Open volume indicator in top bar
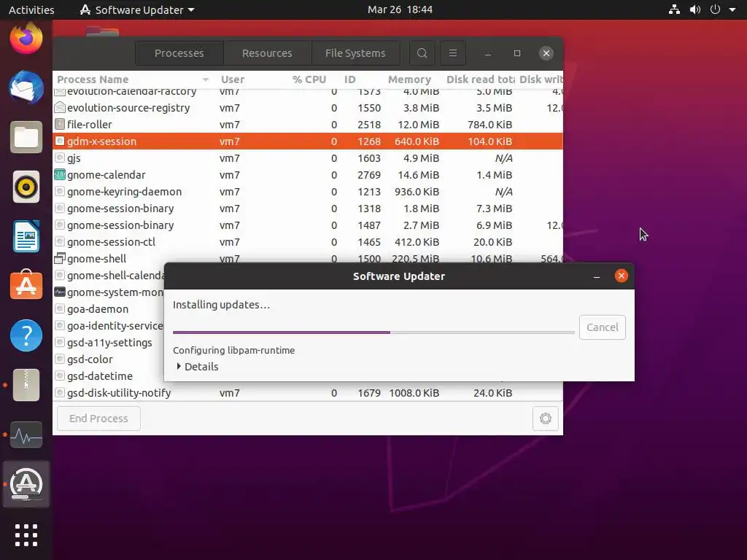This screenshot has width=747, height=560. point(695,9)
